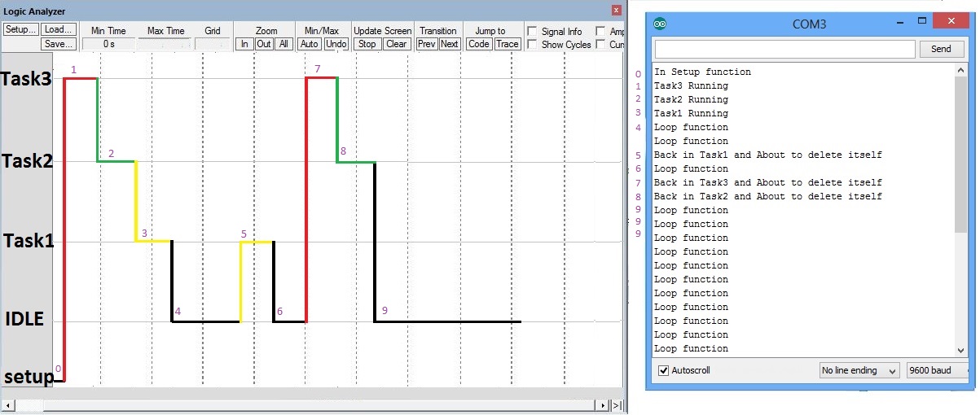This screenshot has height=415, width=980.
Task: Open the No line ending dropdown
Action: 859,371
